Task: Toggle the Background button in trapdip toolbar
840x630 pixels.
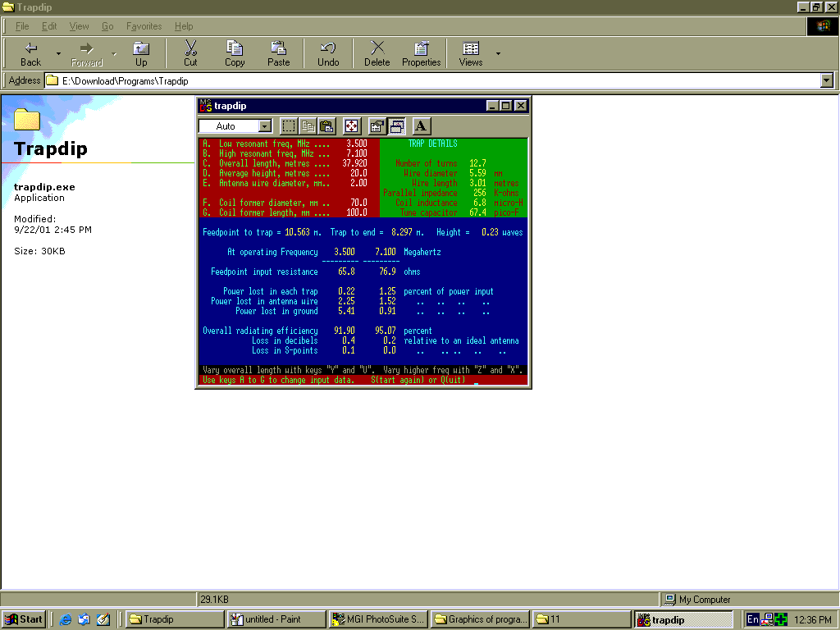Action: (x=396, y=126)
